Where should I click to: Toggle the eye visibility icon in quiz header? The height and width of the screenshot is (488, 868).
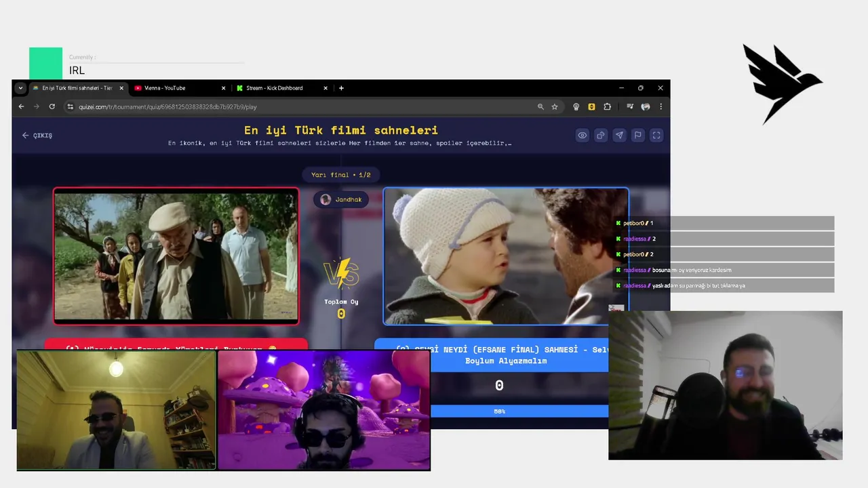click(582, 136)
